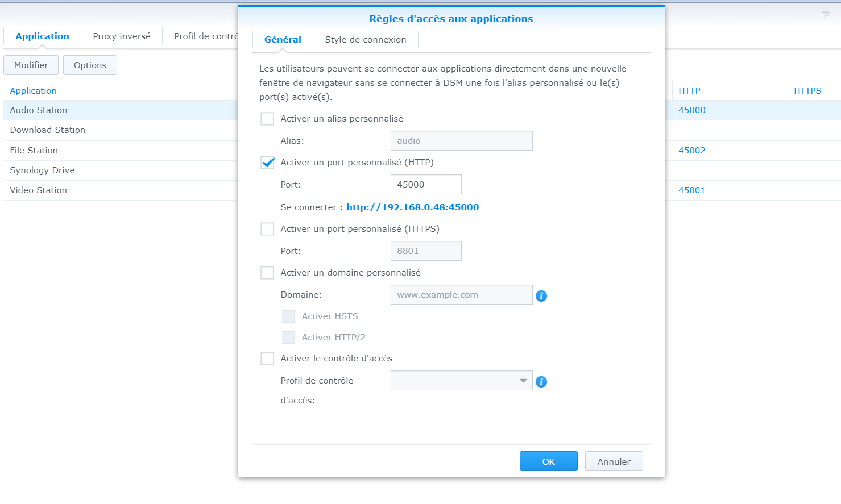Viewport: 841px width, 504px height.
Task: Tick the custom domain checkbox
Action: coord(267,273)
